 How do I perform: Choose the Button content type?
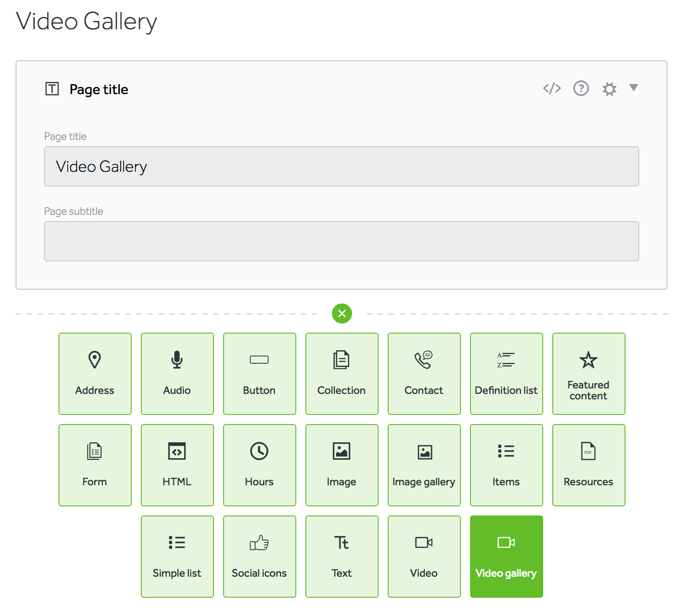tap(260, 374)
